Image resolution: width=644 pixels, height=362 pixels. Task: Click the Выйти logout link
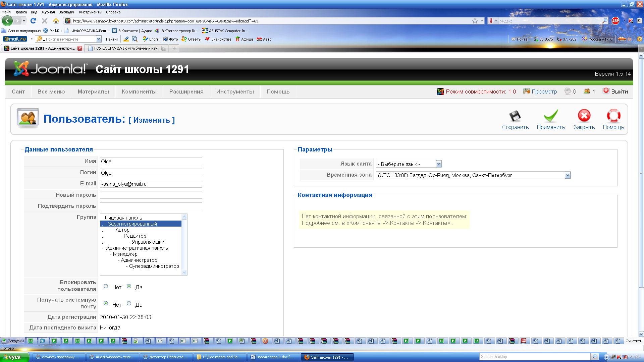pyautogui.click(x=619, y=92)
